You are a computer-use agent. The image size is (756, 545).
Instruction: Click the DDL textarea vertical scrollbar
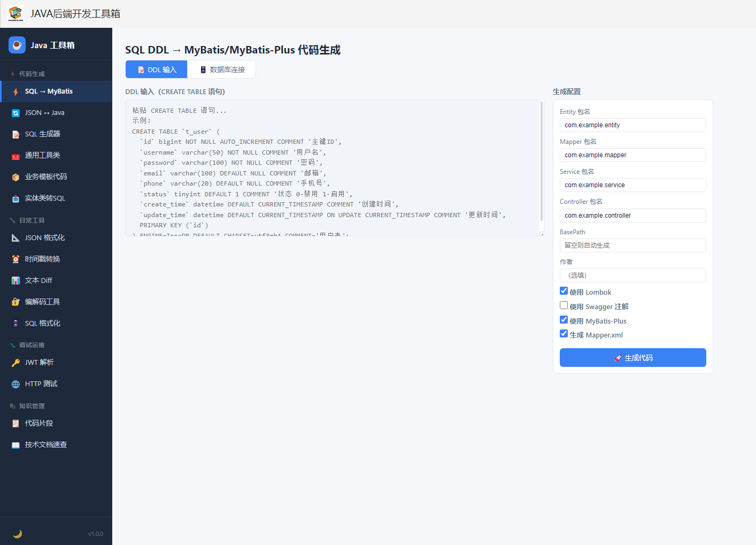[542, 161]
